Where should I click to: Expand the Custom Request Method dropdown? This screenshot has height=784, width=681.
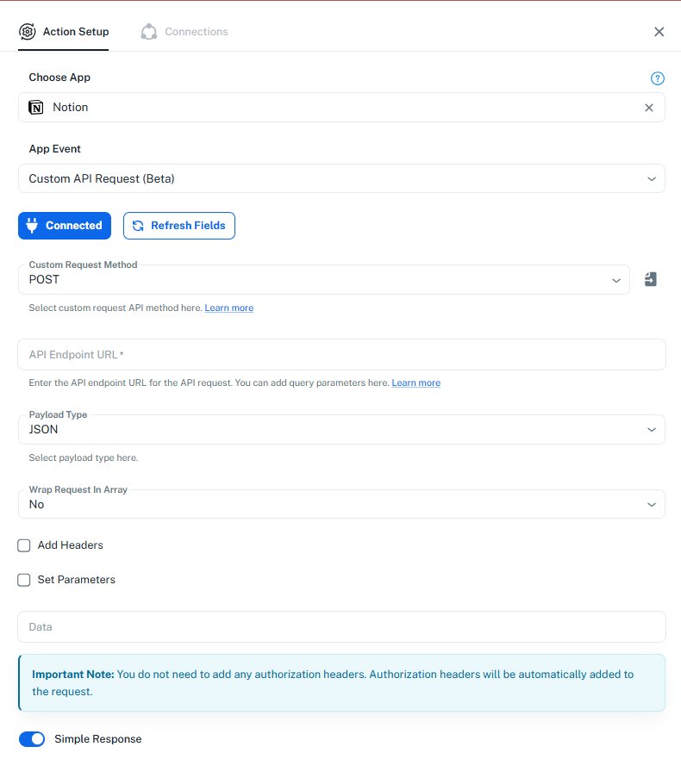pyautogui.click(x=324, y=280)
